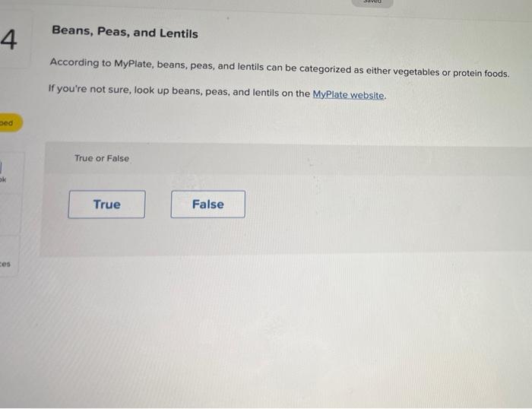532x409 pixels.
Task: Open the MyPlate website link
Action: pyautogui.click(x=348, y=95)
